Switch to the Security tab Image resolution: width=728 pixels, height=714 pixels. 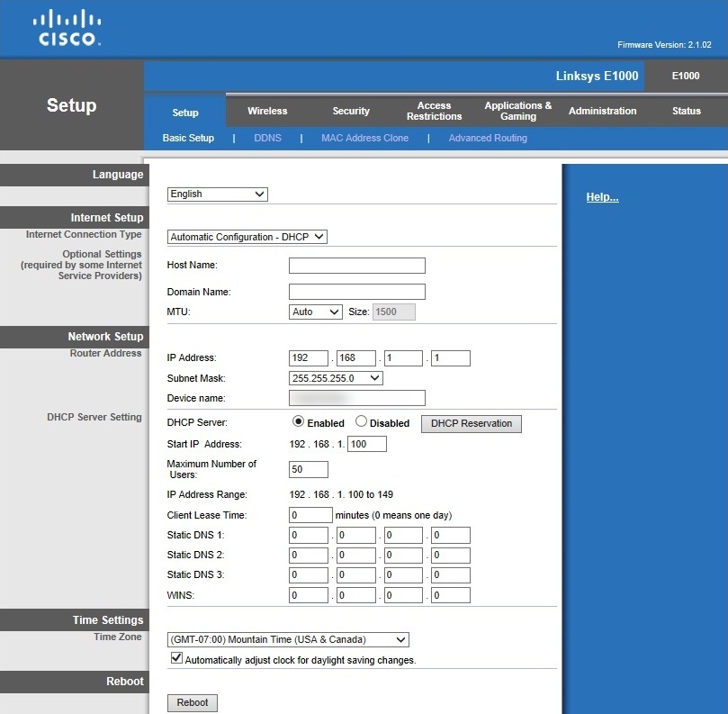(351, 111)
